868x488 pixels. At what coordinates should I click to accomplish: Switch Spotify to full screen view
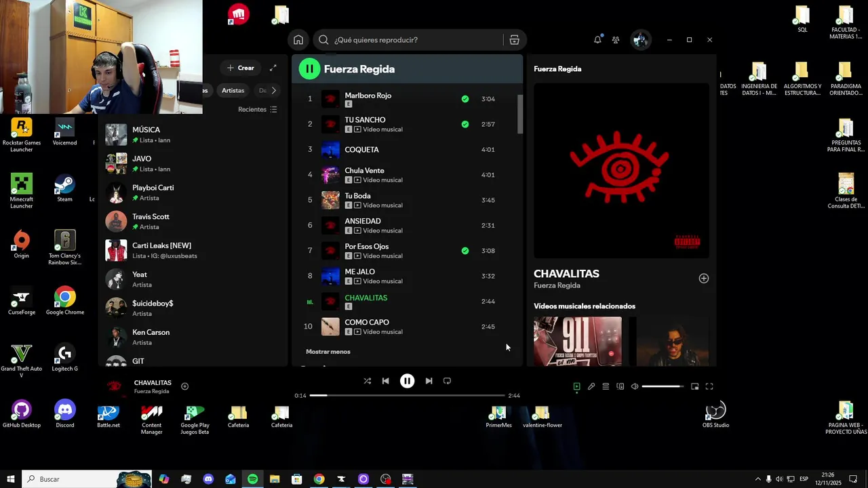point(709,386)
